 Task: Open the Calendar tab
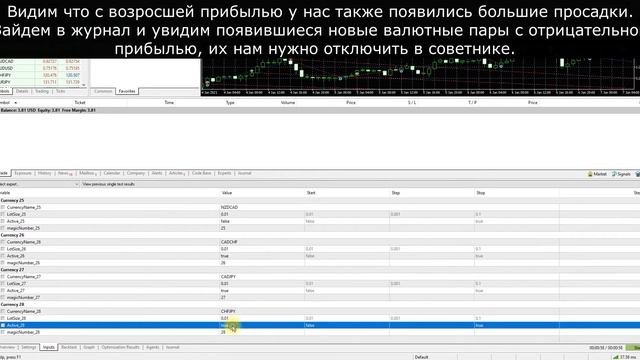[x=111, y=173]
